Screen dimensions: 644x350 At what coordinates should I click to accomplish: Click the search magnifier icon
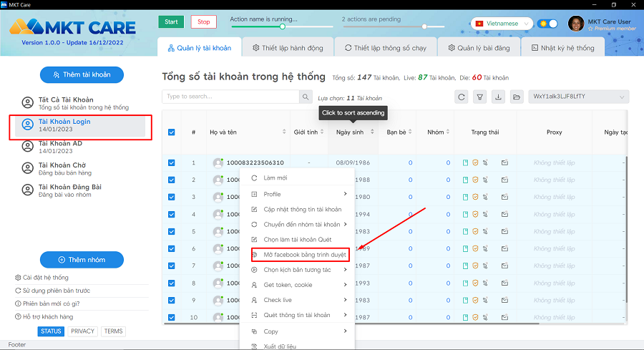point(306,97)
